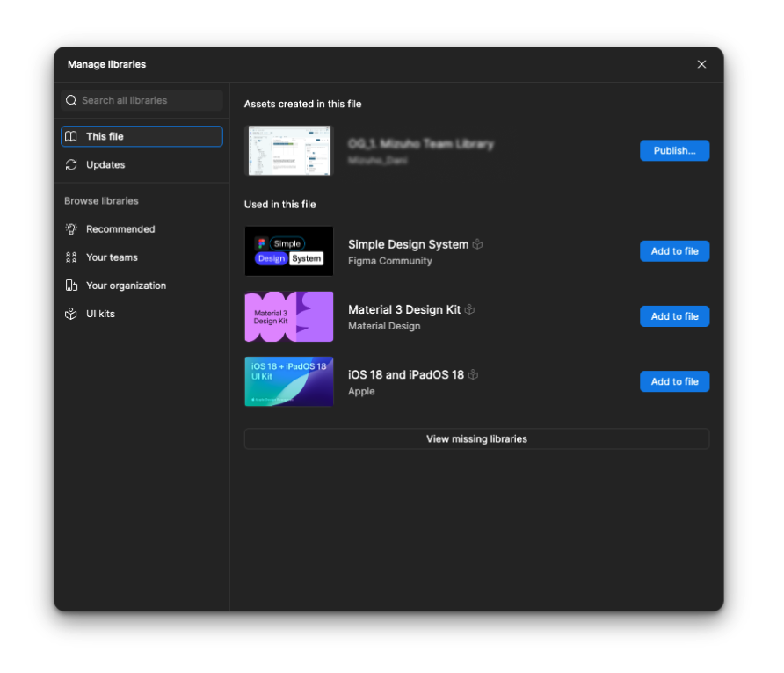Click iOS 18 + iPadOS 18 UI Kit thumbnail
The width and height of the screenshot is (784, 673).
(289, 381)
